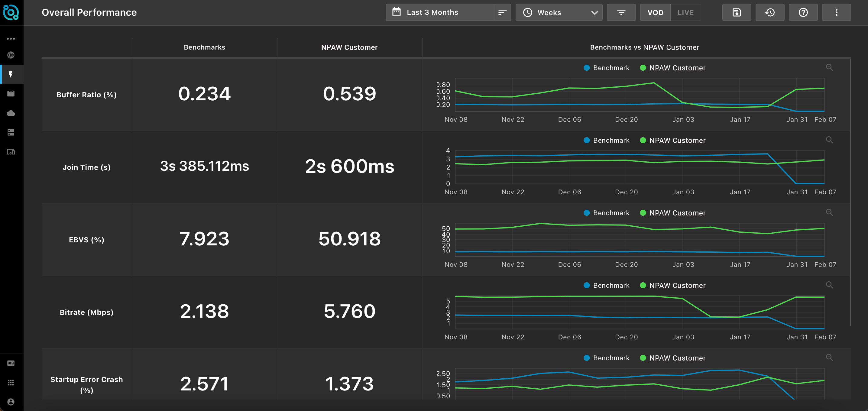
Task: Click the history clock icon
Action: point(770,12)
